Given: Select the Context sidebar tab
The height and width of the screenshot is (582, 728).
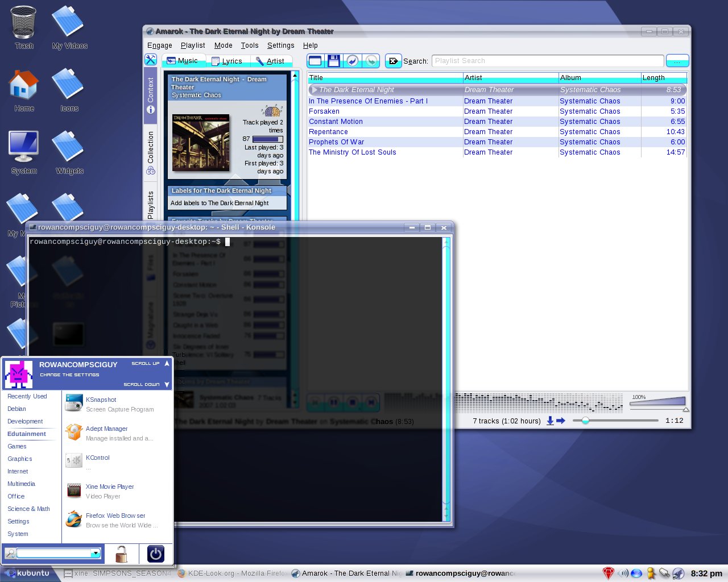Looking at the screenshot, I should (151, 95).
